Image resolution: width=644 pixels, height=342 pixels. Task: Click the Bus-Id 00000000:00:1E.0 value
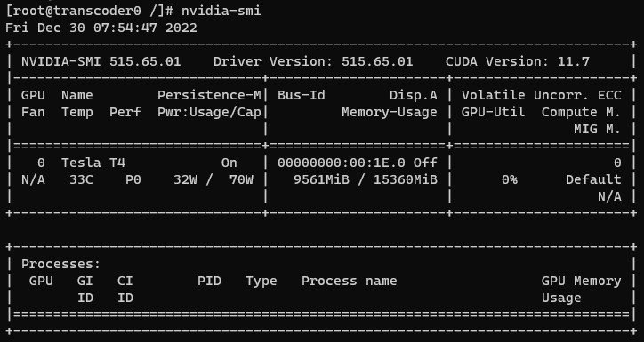(342, 163)
